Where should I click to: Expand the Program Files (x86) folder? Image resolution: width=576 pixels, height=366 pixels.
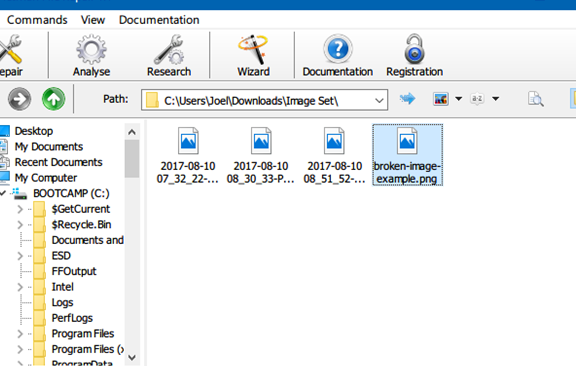tap(20, 349)
